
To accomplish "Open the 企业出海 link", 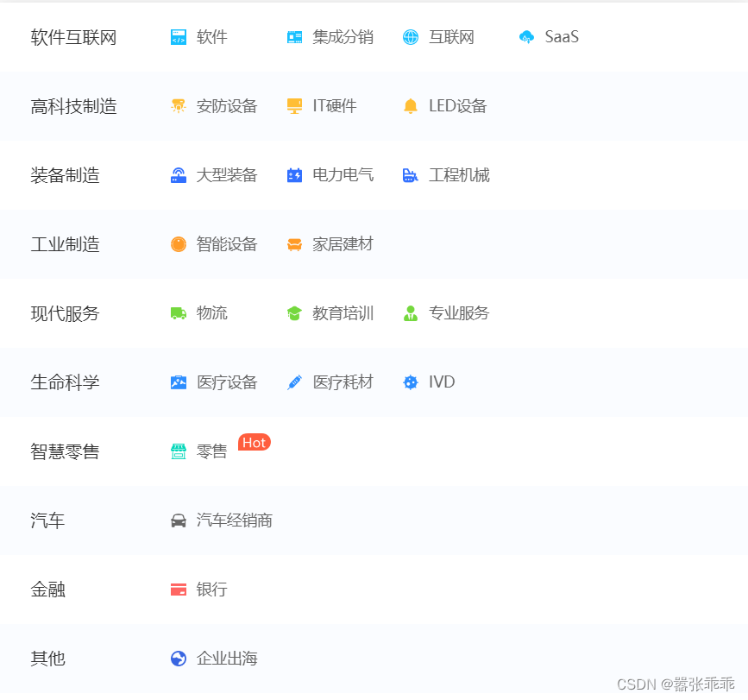I will click(x=227, y=659).
